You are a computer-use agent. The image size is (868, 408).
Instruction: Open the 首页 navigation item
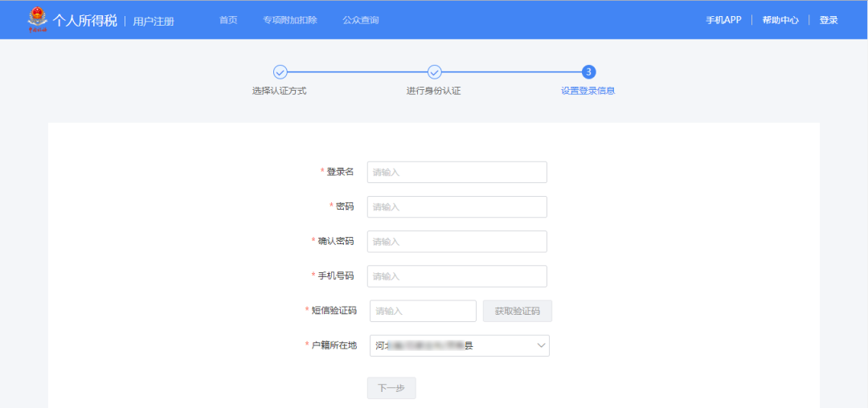[x=228, y=20]
